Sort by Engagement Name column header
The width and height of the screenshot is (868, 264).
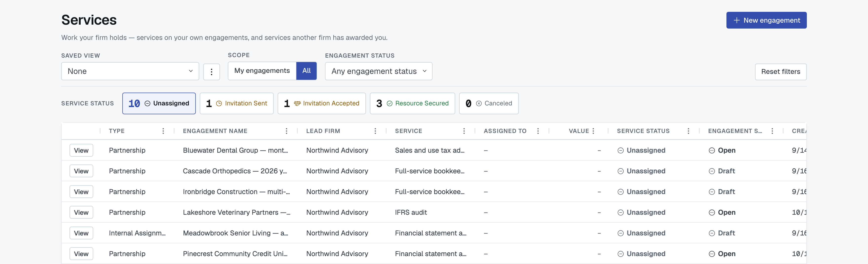pyautogui.click(x=215, y=131)
